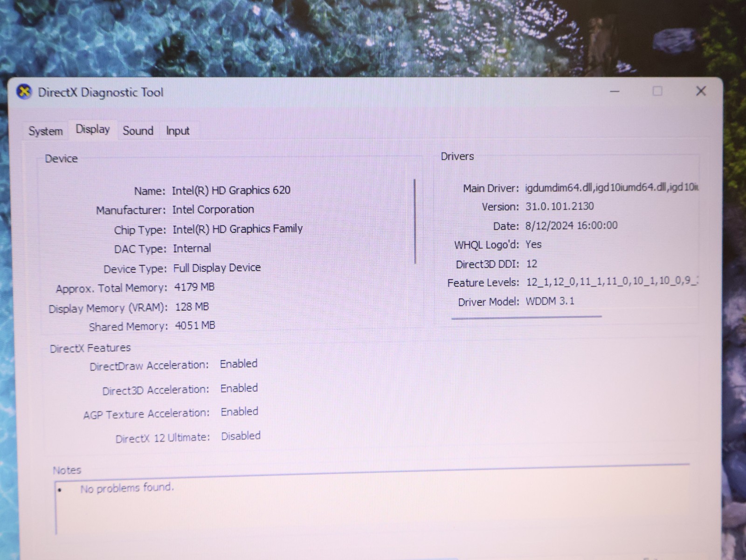The image size is (746, 560).
Task: Click the DAC Type value 'Internal'
Action: [x=192, y=249]
